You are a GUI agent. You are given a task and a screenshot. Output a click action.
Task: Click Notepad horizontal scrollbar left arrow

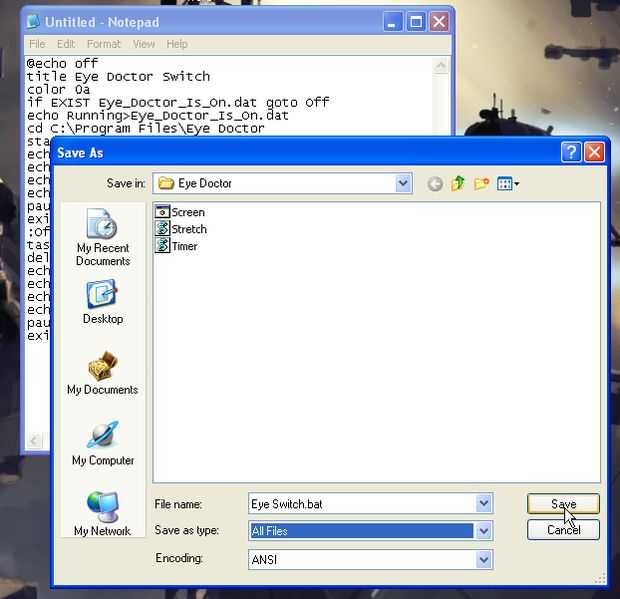pyautogui.click(x=34, y=440)
